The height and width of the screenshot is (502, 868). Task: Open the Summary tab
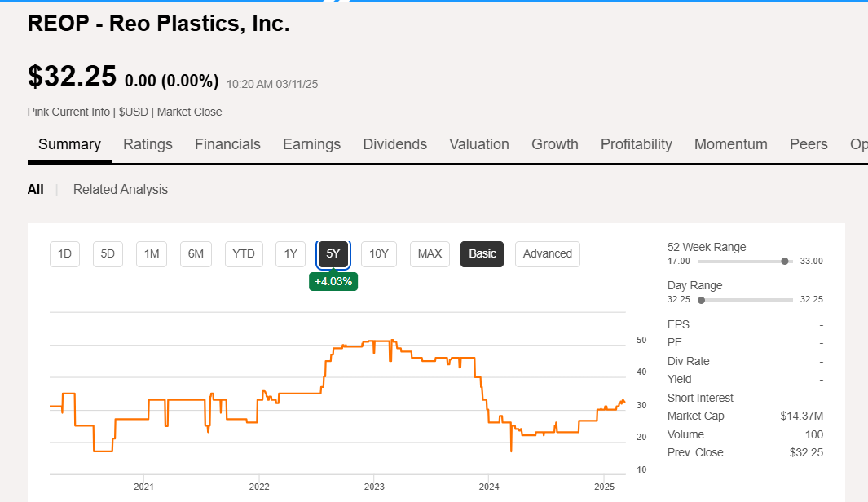[x=70, y=144]
